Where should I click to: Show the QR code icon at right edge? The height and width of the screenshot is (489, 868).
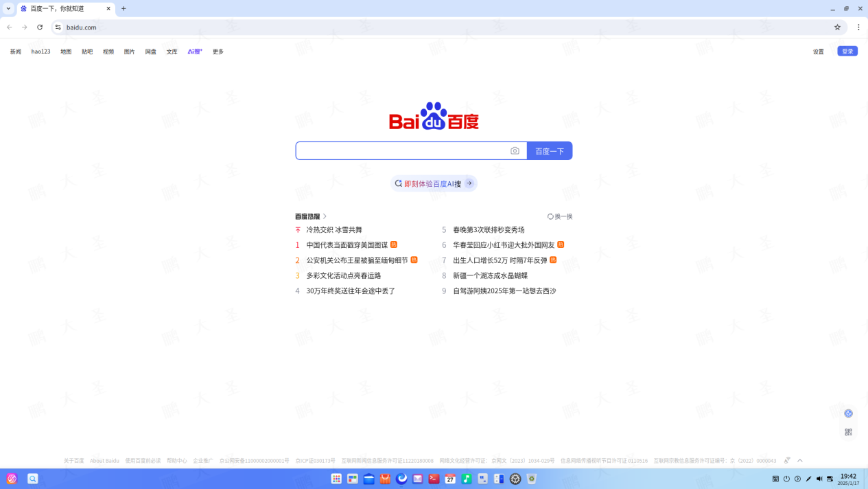(848, 432)
